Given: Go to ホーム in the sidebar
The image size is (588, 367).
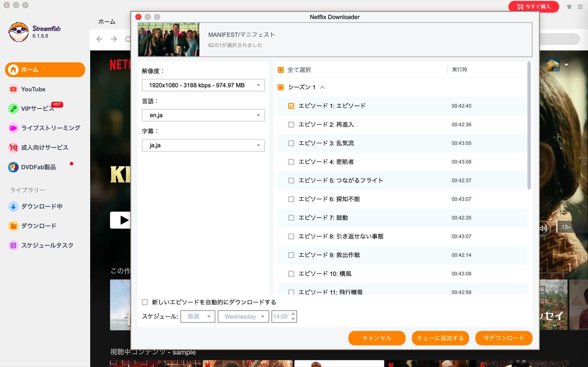Looking at the screenshot, I should 45,70.
